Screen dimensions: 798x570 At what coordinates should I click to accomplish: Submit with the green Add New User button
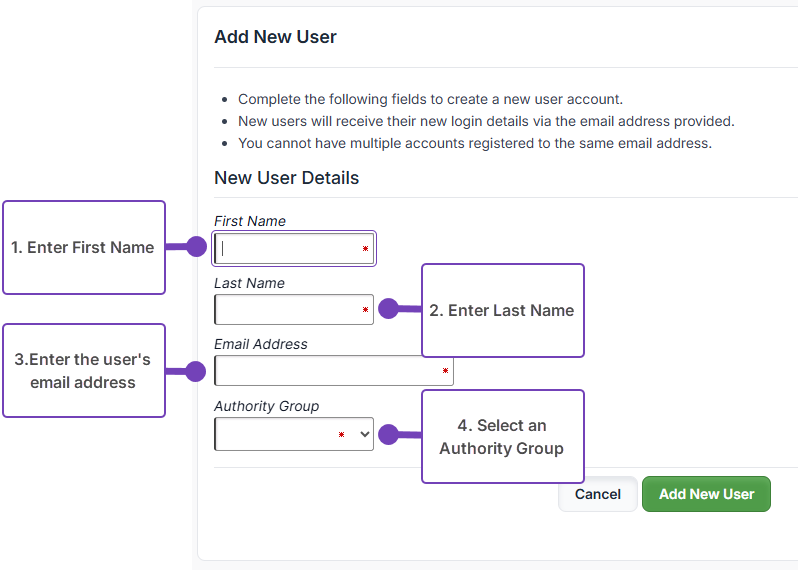[x=706, y=494]
